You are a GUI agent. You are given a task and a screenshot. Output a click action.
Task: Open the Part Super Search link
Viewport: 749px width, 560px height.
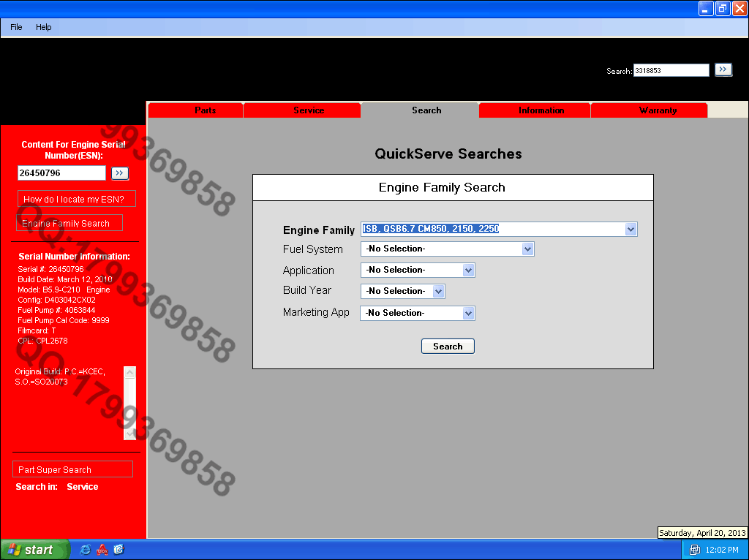pyautogui.click(x=55, y=470)
